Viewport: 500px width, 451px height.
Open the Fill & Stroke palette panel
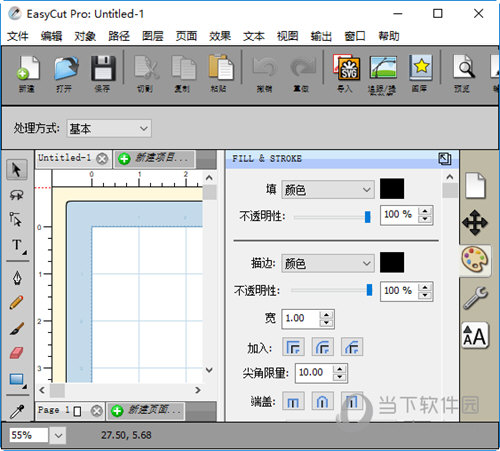pyautogui.click(x=475, y=259)
